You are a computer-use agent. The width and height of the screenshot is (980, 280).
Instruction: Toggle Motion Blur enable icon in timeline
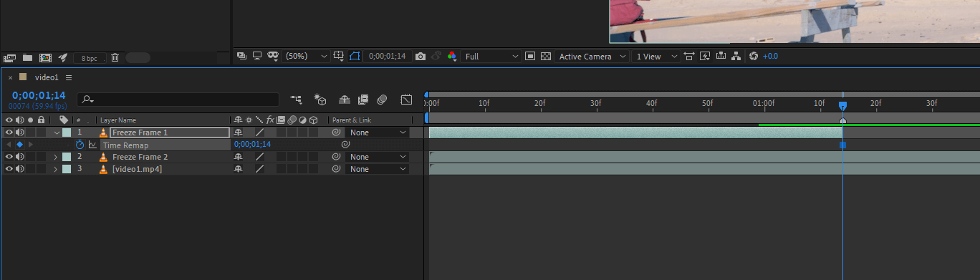pos(383,100)
